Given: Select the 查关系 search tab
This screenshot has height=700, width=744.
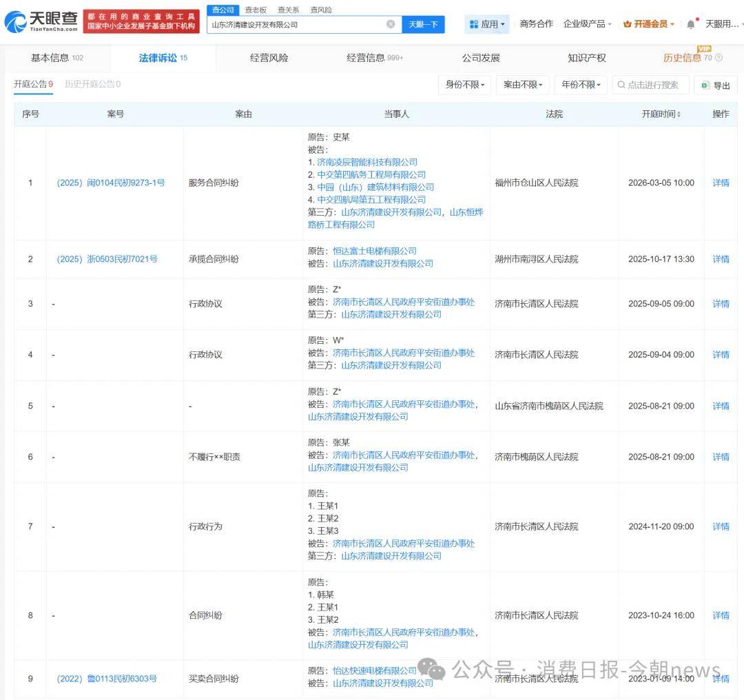Looking at the screenshot, I should click(x=289, y=10).
